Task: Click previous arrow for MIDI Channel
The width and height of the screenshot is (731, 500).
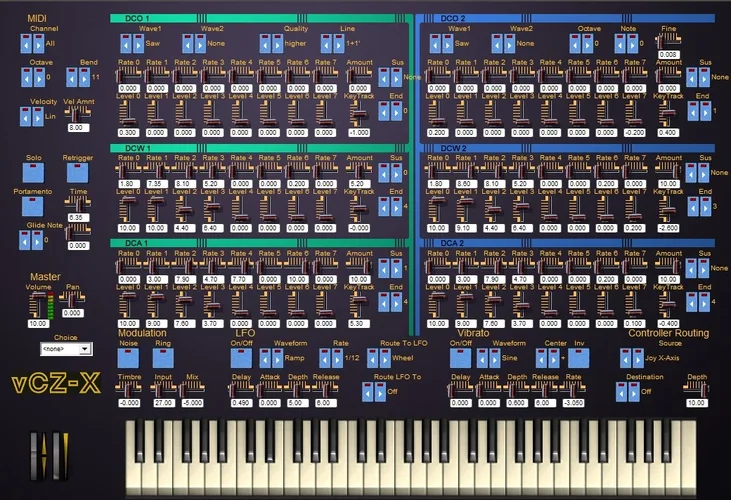Action: (26, 44)
